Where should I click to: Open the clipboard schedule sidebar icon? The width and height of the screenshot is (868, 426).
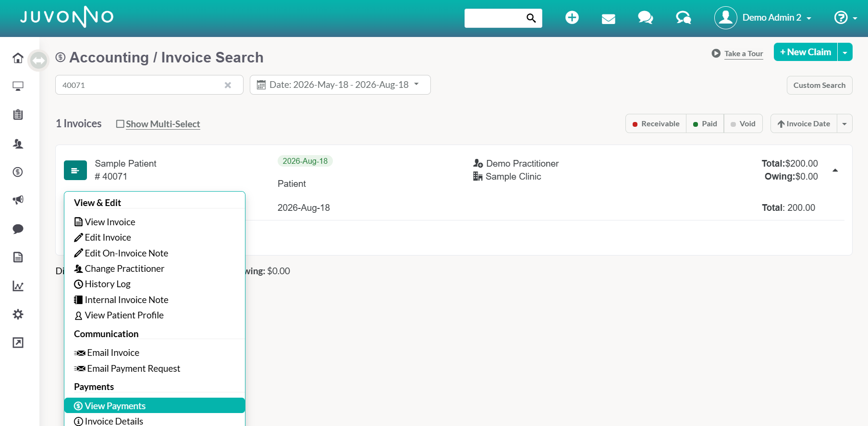tap(18, 115)
